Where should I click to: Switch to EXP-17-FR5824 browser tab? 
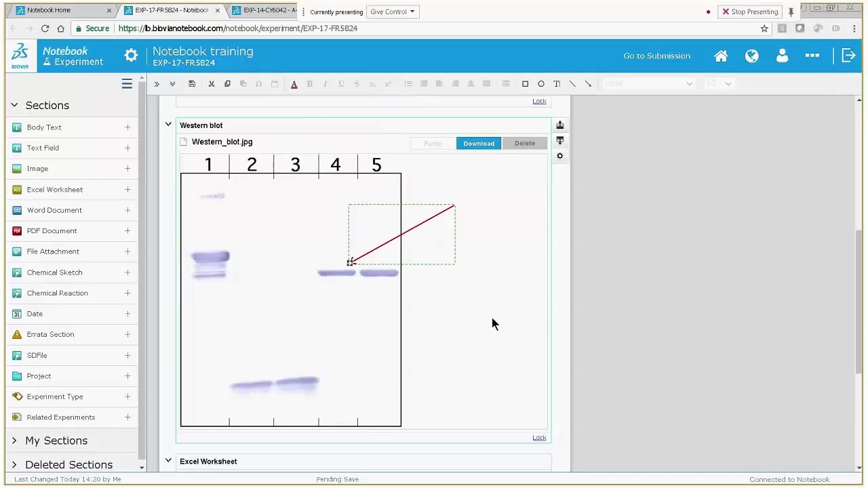172,10
